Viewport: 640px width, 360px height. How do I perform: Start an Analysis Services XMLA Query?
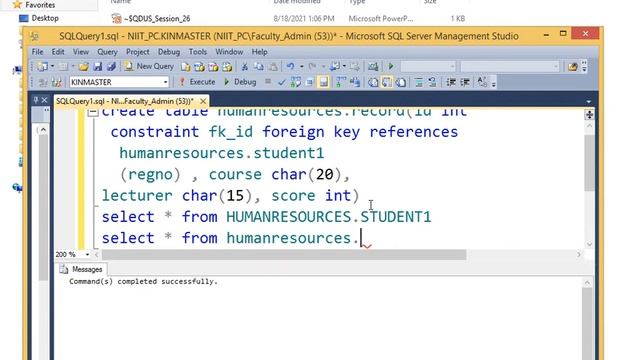click(x=227, y=67)
